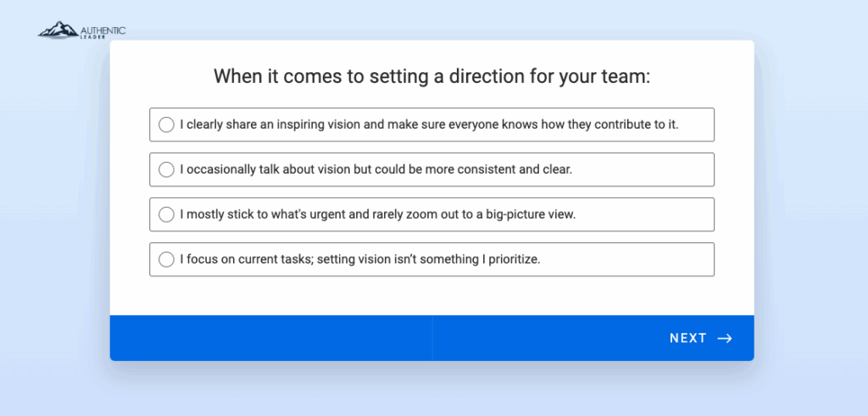Viewport: 868px width, 416px height.
Task: Click the blank space after the 'focus on current tasks' answer
Action: click(x=627, y=259)
